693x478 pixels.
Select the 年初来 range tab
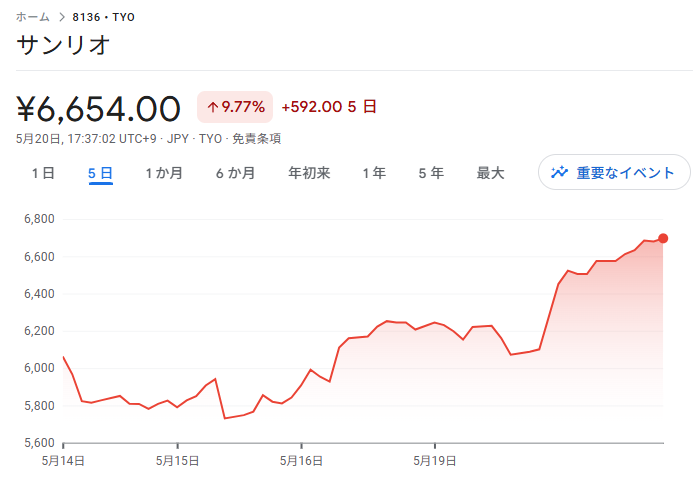[309, 173]
